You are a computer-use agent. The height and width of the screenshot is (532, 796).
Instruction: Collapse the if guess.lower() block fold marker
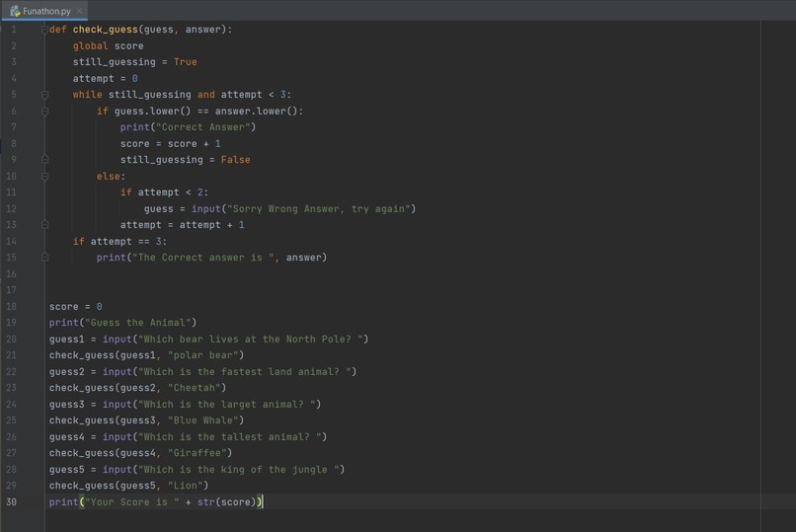[44, 112]
